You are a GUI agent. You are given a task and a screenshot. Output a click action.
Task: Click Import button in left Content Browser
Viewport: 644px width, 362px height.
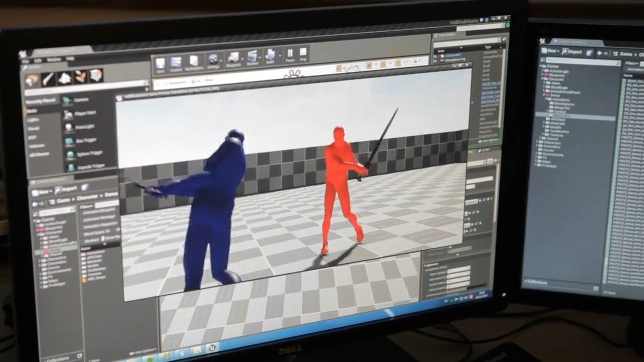[65, 190]
